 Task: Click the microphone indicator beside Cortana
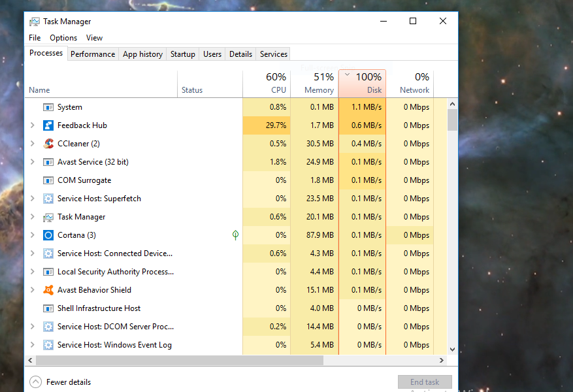point(235,235)
